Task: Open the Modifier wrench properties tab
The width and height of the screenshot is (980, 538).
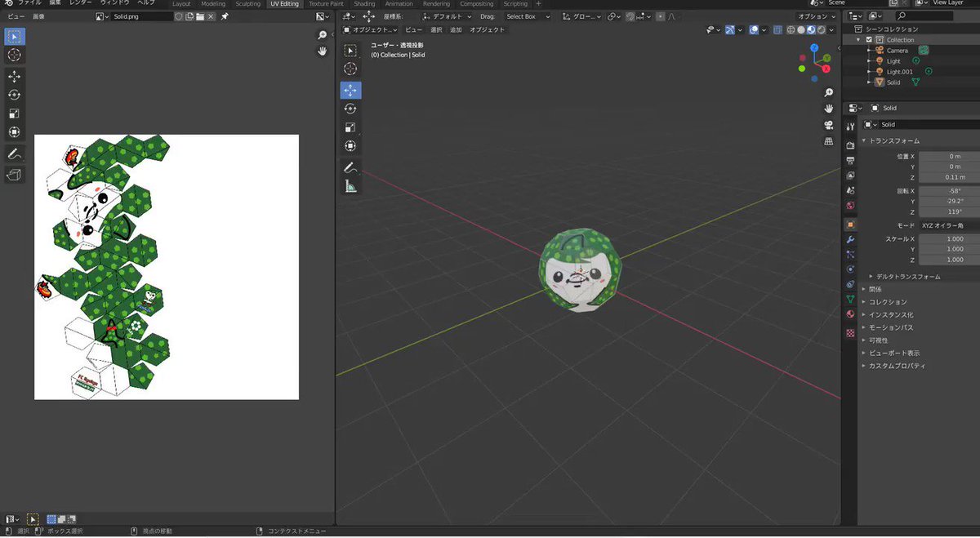Action: pos(850,239)
